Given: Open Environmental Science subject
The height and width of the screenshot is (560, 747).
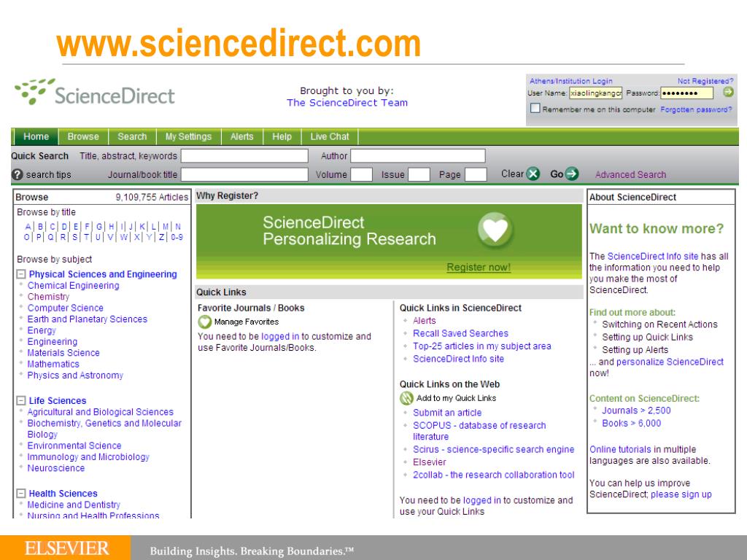Looking at the screenshot, I should [74, 446].
